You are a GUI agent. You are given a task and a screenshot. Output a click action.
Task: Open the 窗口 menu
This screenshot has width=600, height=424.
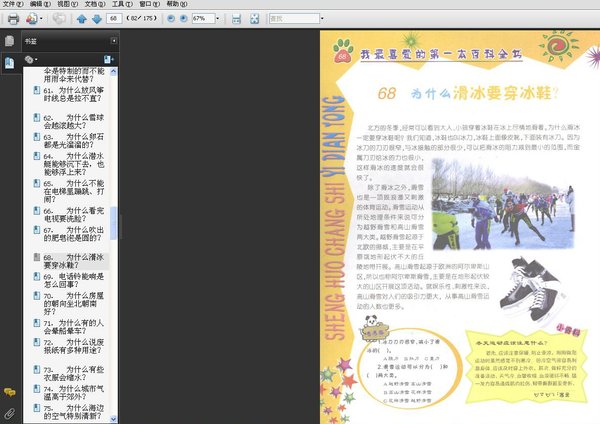click(x=150, y=4)
